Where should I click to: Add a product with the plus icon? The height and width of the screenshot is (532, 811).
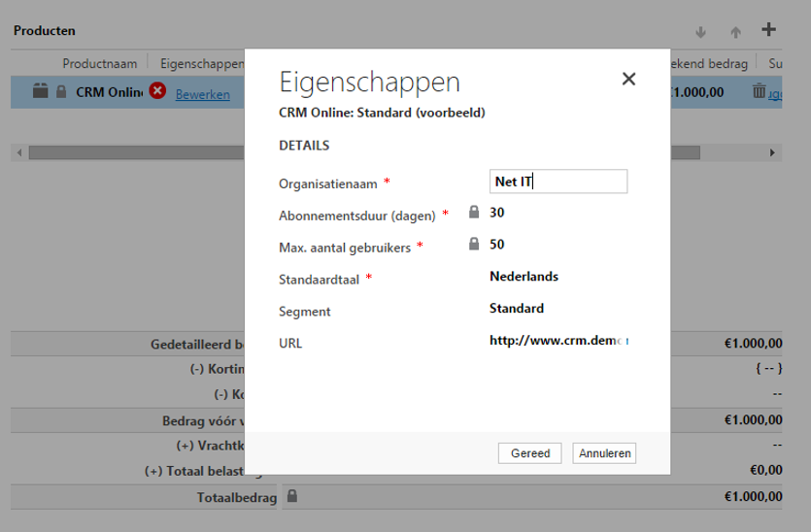coord(768,30)
